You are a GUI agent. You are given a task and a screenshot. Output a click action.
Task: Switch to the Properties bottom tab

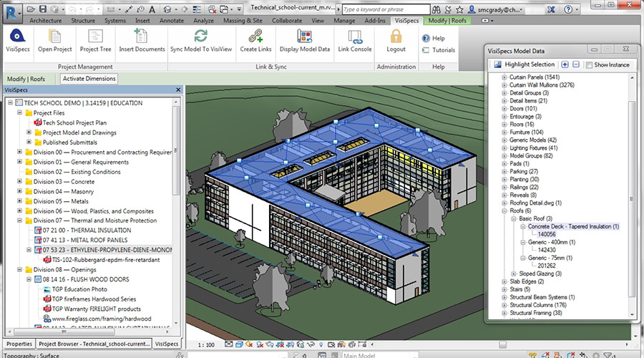[19, 344]
